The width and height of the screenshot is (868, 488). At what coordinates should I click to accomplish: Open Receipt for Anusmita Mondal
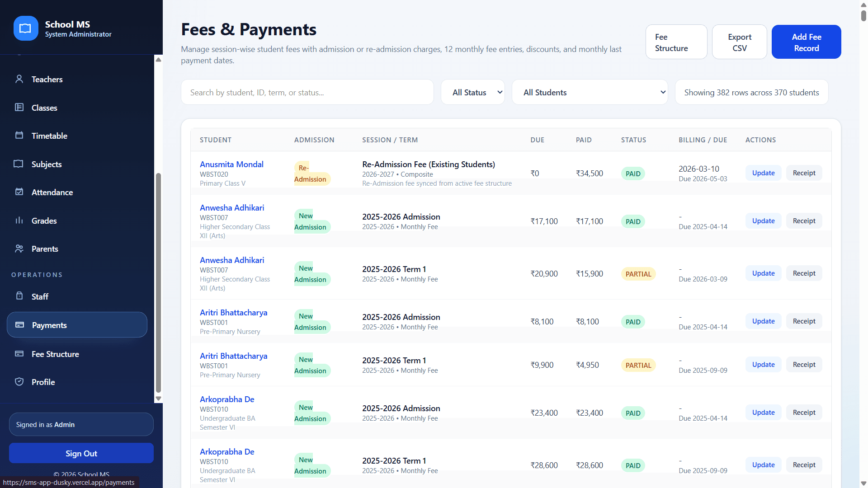click(804, 173)
